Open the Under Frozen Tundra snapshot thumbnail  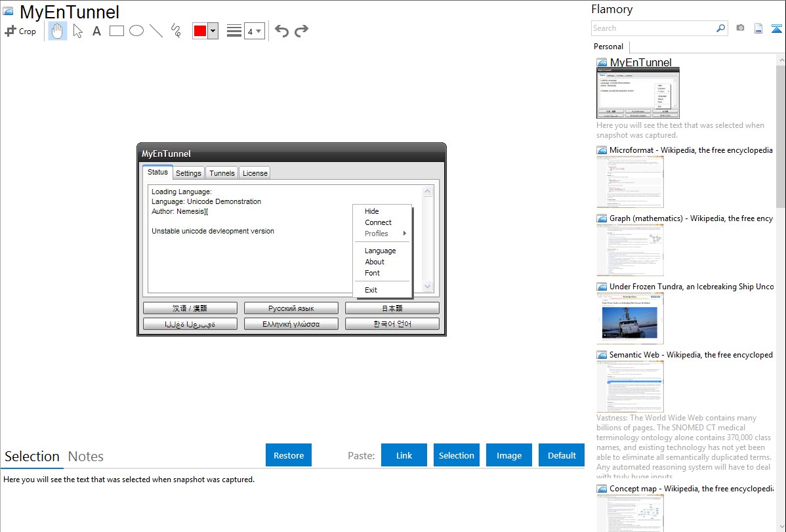tap(630, 318)
